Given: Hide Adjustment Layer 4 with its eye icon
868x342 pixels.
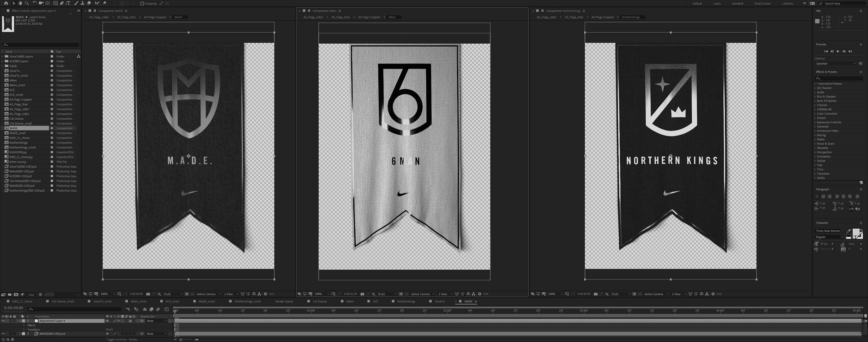Looking at the screenshot, I should pyautogui.click(x=3, y=321).
